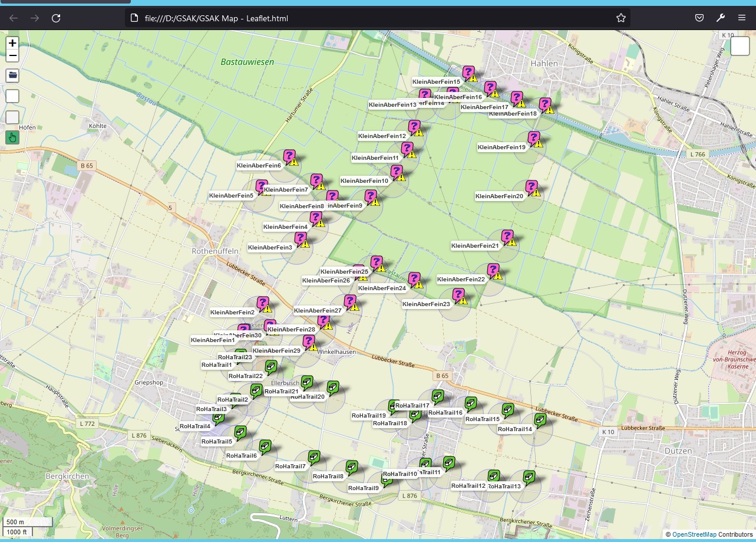Open file with the folder icon

point(12,75)
